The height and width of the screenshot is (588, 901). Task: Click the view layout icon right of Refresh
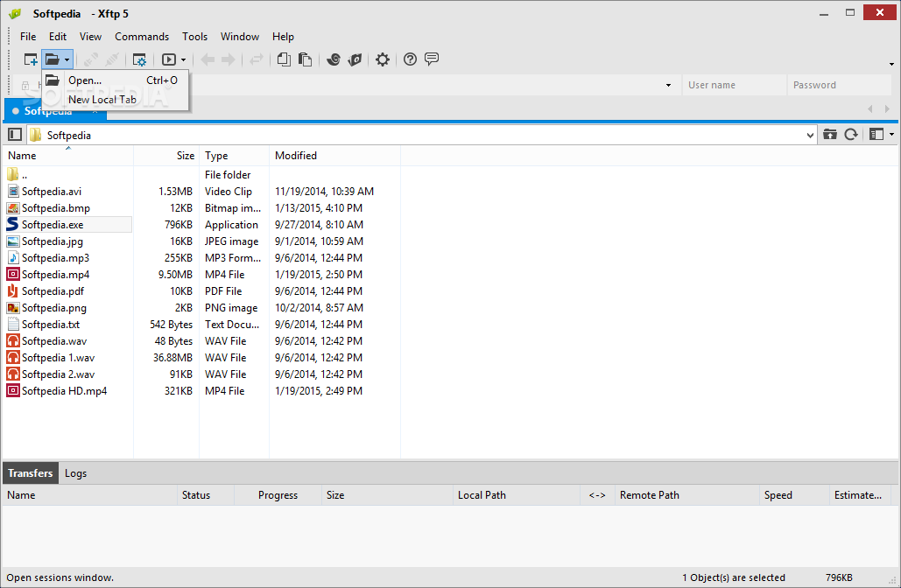coord(876,135)
